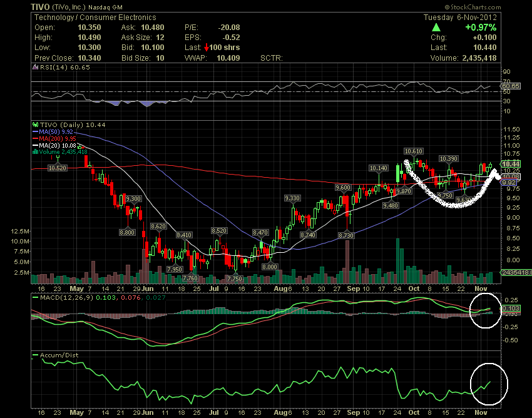The height and width of the screenshot is (418, 532).
Task: Select the TIVO ticker title
Action: [x=40, y=7]
